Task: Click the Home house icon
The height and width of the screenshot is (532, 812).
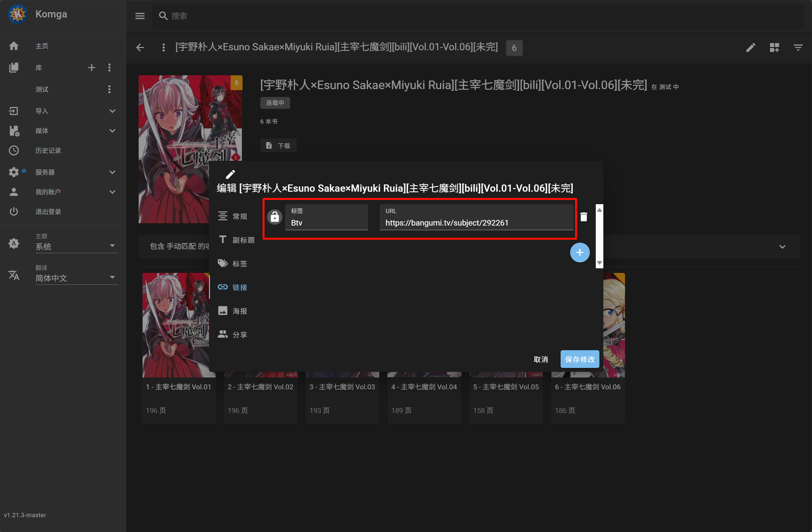Action: (14, 46)
